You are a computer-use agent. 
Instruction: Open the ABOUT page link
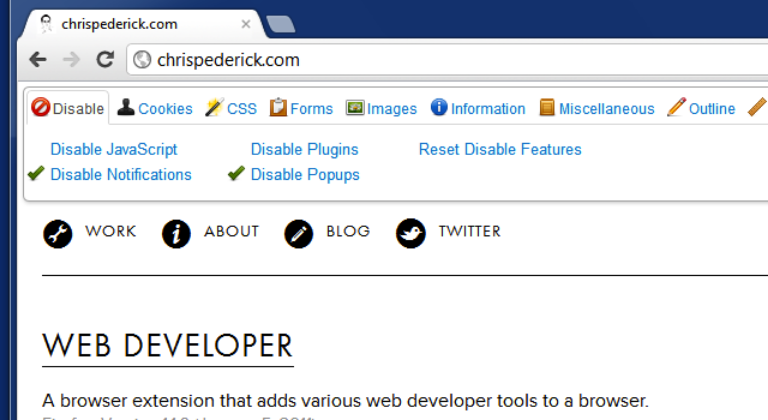(232, 231)
